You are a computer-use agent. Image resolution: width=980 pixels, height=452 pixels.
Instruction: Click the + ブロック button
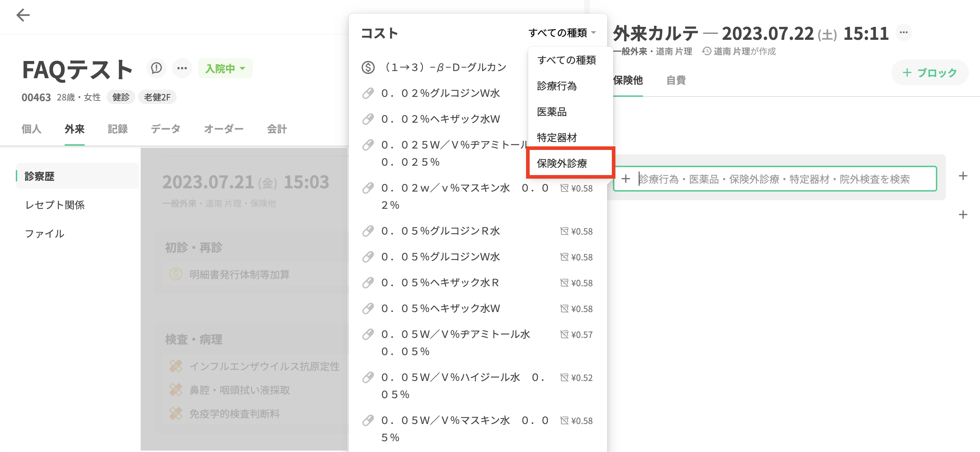tap(929, 73)
